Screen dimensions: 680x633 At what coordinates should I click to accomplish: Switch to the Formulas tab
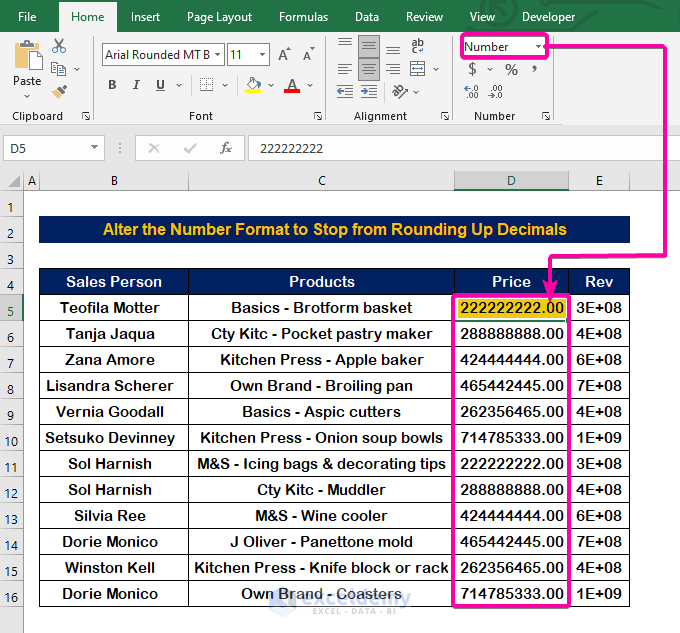tap(303, 17)
